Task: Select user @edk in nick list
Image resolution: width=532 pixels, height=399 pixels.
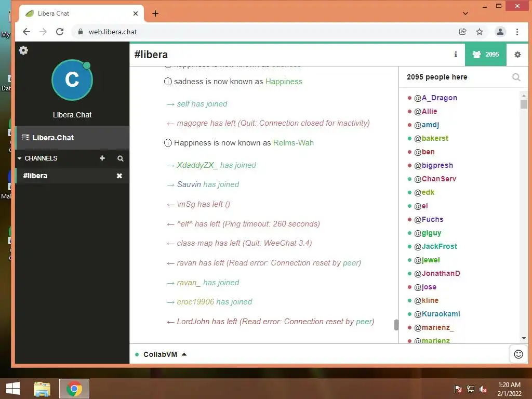Action: 424,192
